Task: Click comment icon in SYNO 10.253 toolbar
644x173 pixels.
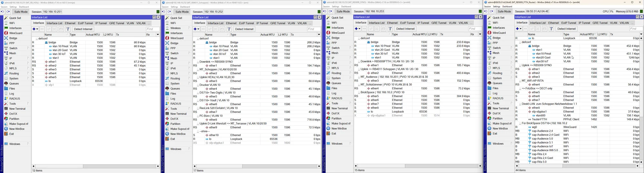Action: tap(383, 29)
